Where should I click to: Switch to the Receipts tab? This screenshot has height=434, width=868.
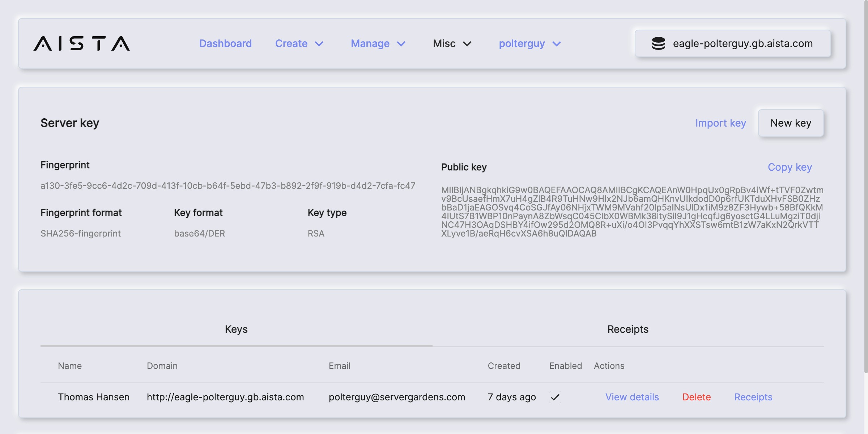627,329
